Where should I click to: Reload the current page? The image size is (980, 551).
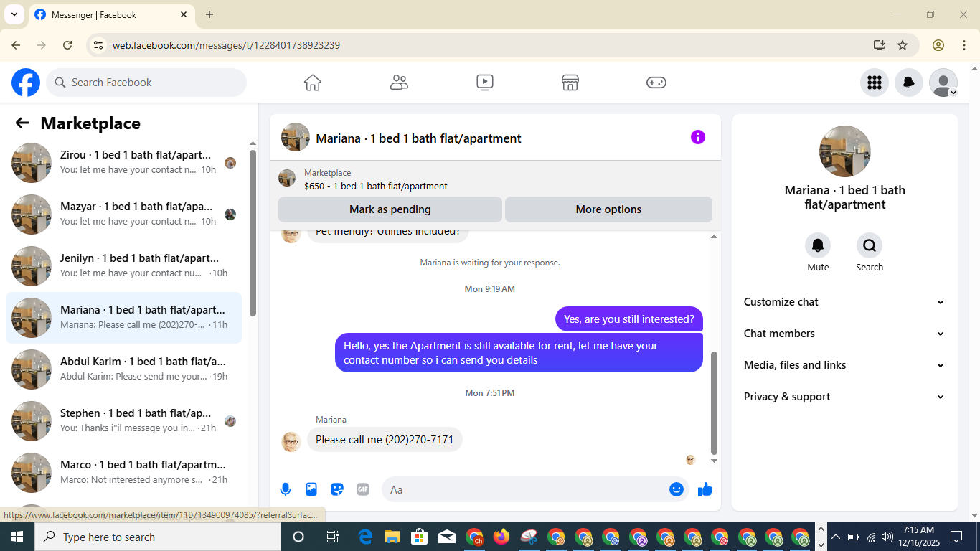[67, 45]
